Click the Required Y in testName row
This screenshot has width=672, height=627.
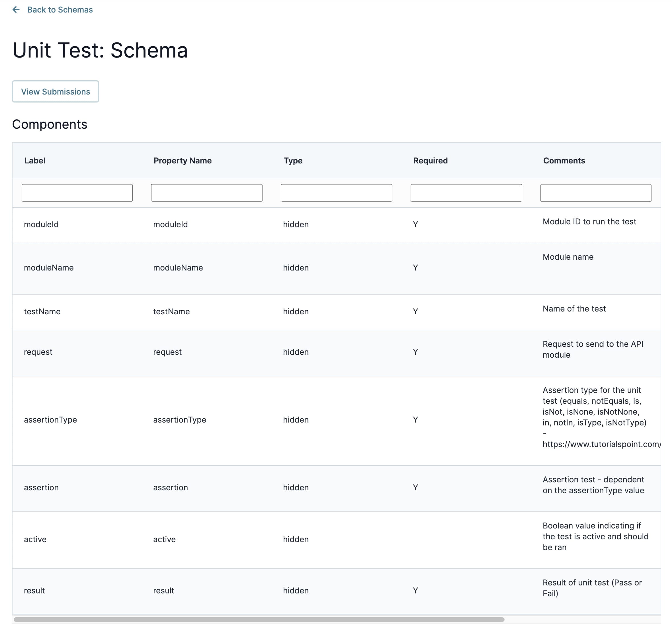pos(415,312)
